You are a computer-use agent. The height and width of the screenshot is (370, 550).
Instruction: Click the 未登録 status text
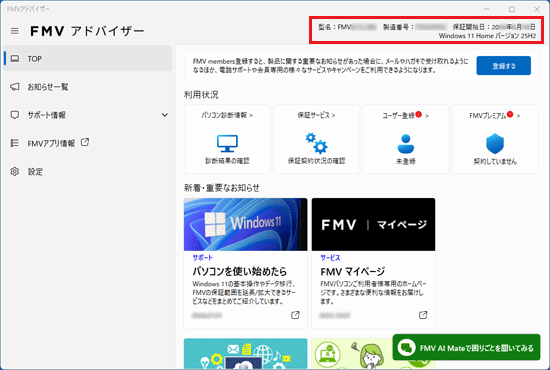click(x=406, y=162)
